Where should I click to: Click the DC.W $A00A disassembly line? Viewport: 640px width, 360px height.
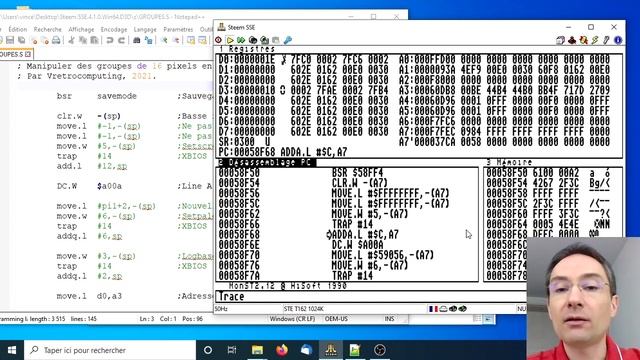[x=358, y=245]
